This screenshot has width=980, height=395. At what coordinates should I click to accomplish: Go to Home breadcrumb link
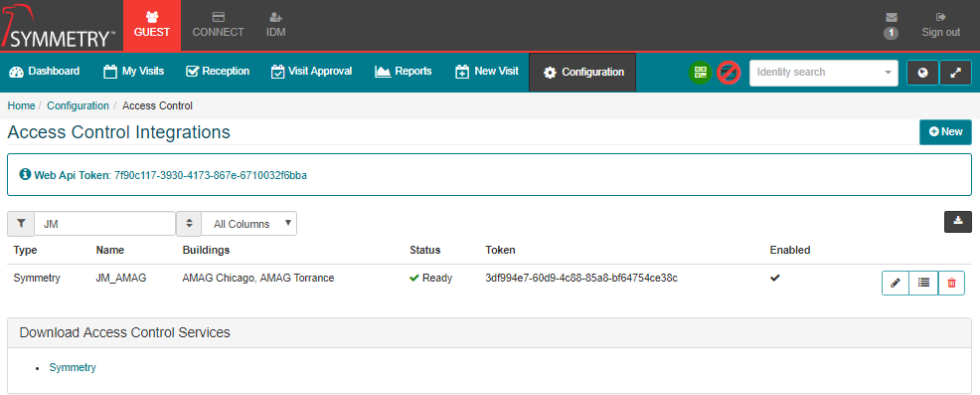[21, 105]
